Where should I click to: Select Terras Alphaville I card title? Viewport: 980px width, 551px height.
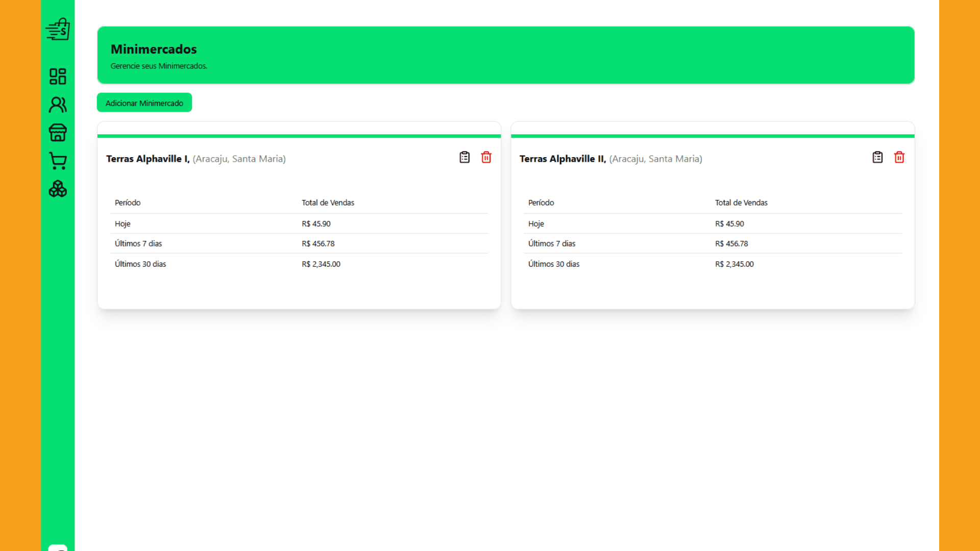tap(148, 159)
